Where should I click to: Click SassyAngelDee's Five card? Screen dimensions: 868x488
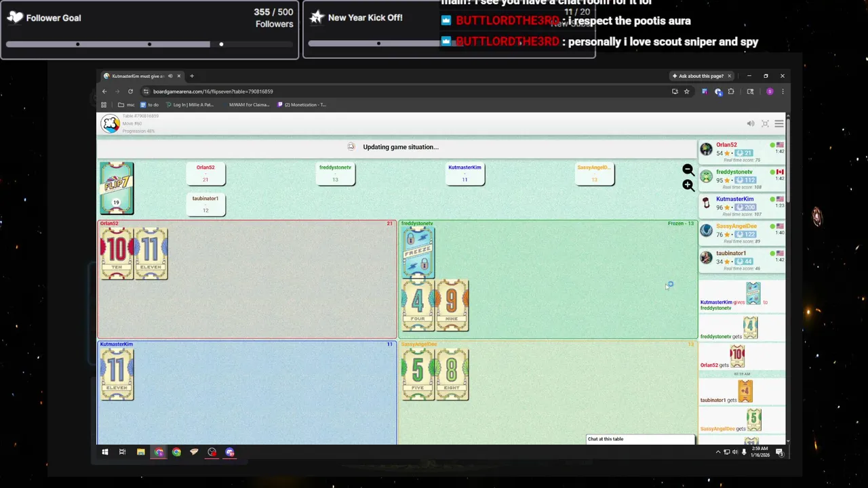click(418, 374)
